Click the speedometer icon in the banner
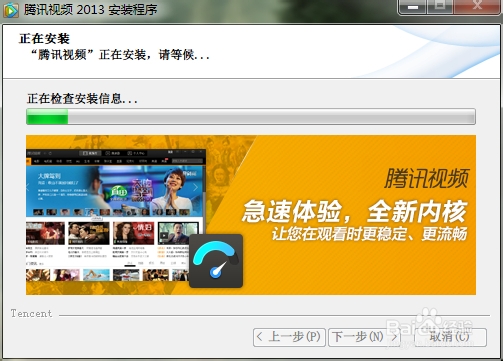 (216, 261)
